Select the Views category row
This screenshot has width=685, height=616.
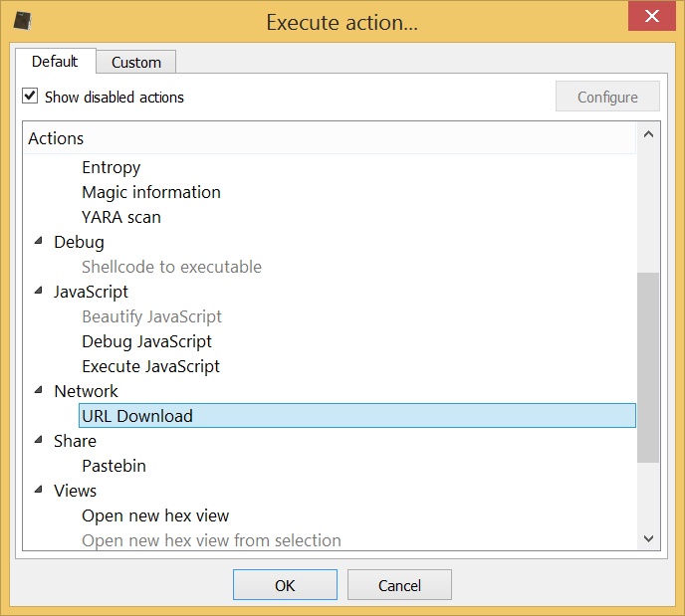[x=75, y=492]
